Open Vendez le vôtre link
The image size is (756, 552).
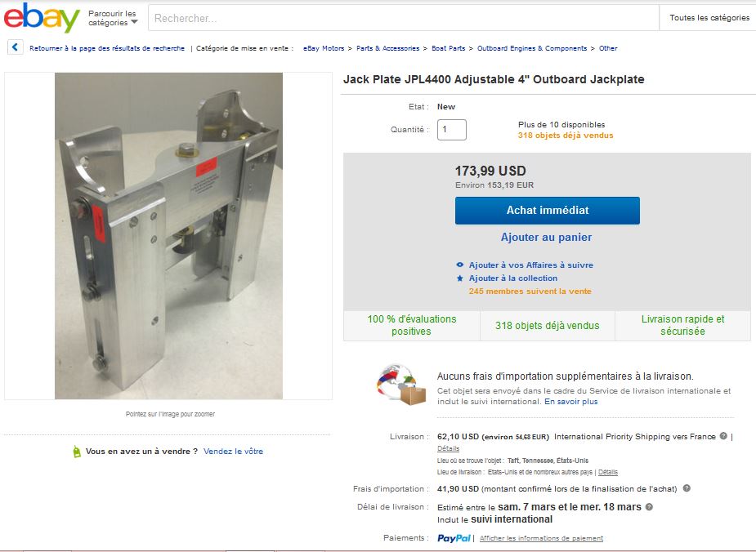coord(234,452)
